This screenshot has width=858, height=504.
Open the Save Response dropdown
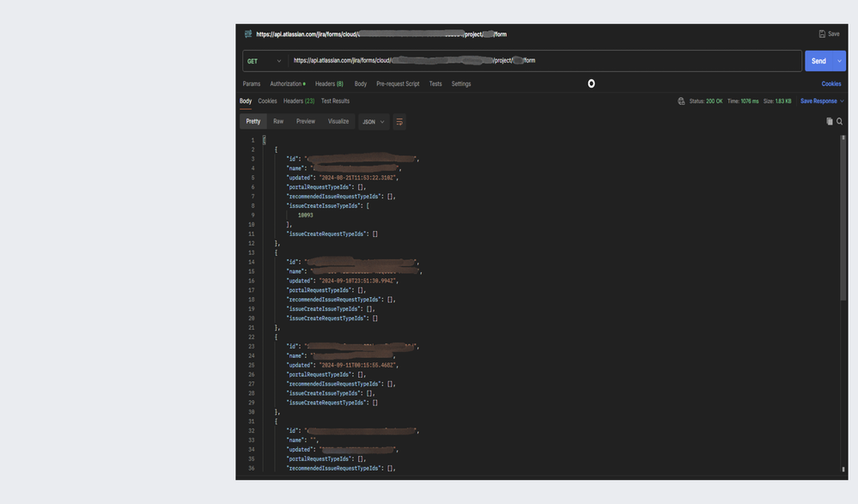coord(843,101)
